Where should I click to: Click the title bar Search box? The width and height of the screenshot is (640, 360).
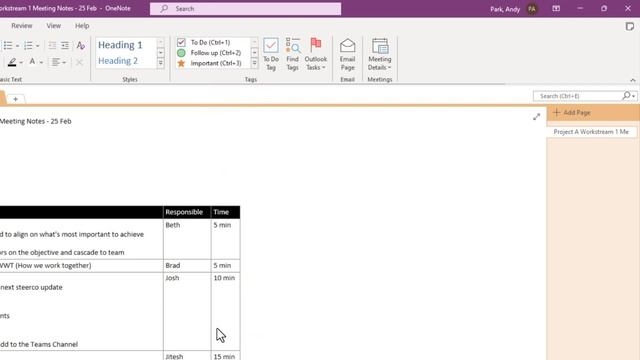(x=245, y=9)
